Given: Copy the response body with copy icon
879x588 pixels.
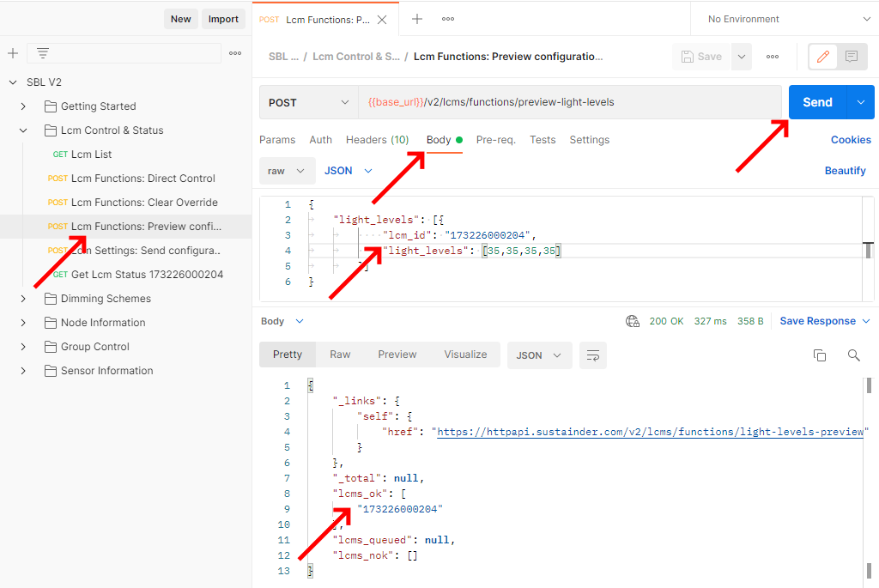Looking at the screenshot, I should [x=819, y=354].
